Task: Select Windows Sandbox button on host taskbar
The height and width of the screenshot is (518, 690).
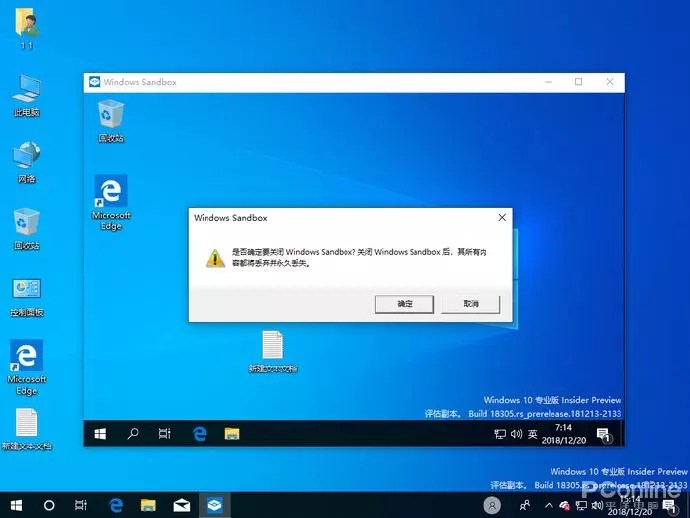Action: (214, 505)
